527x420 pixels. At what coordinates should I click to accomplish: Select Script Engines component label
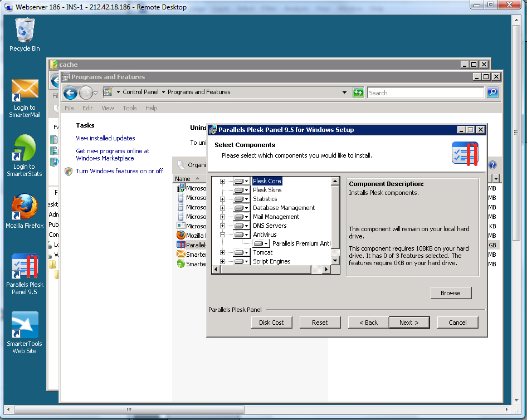(271, 261)
